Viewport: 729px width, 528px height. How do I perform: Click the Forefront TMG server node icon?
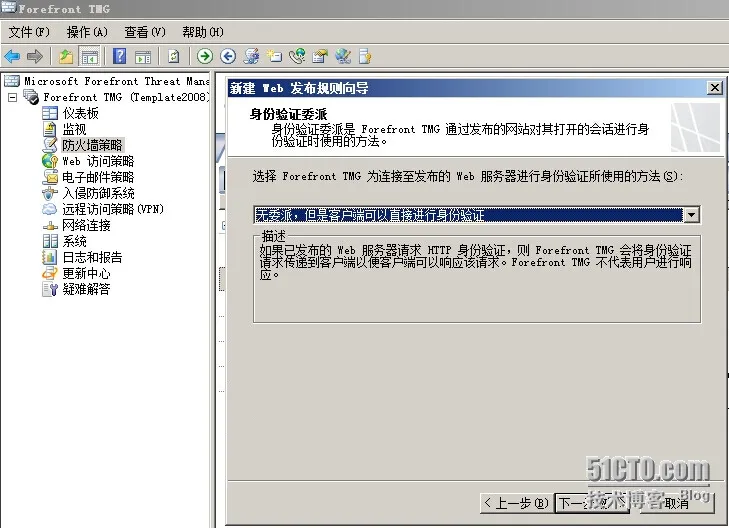click(31, 97)
